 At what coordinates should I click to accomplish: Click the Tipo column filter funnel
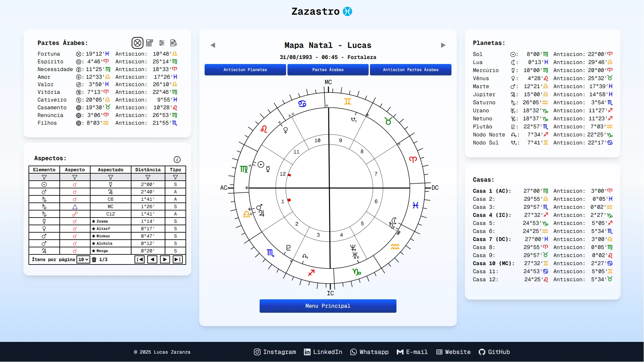coord(175,177)
